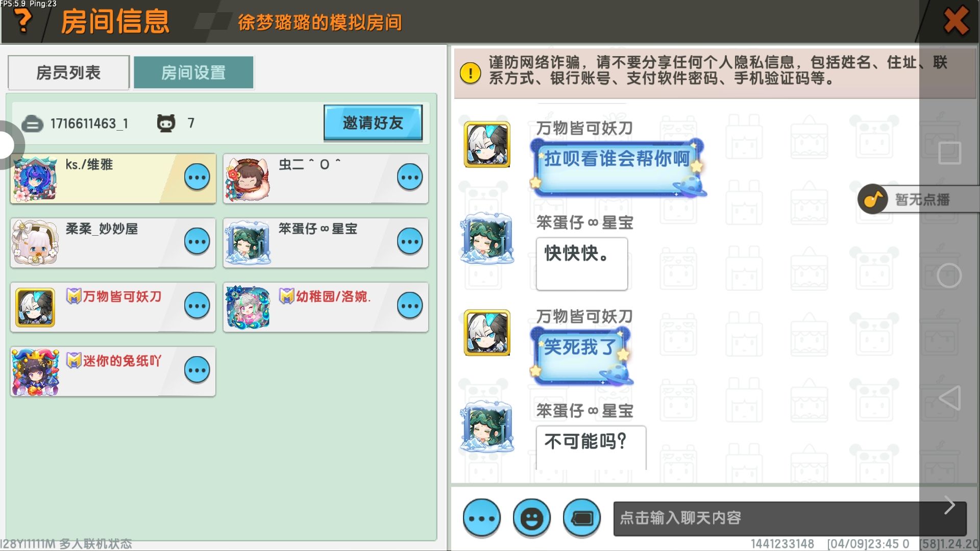
Task: Open options for 迷你的兔纸吖 member
Action: click(197, 370)
